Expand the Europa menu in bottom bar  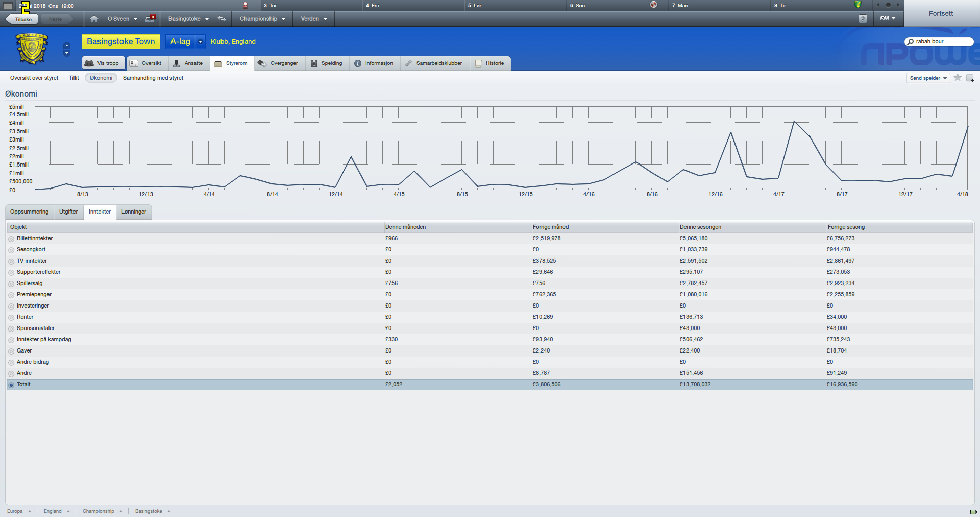pos(19,511)
